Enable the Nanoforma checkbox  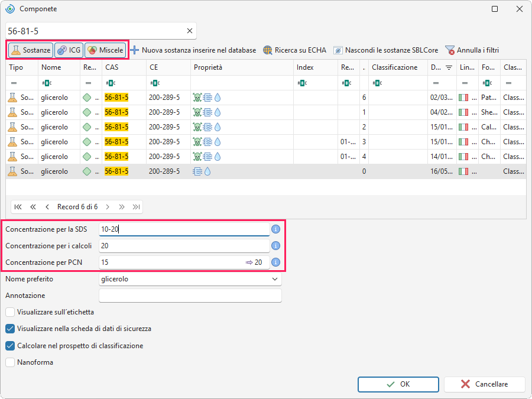[10, 362]
